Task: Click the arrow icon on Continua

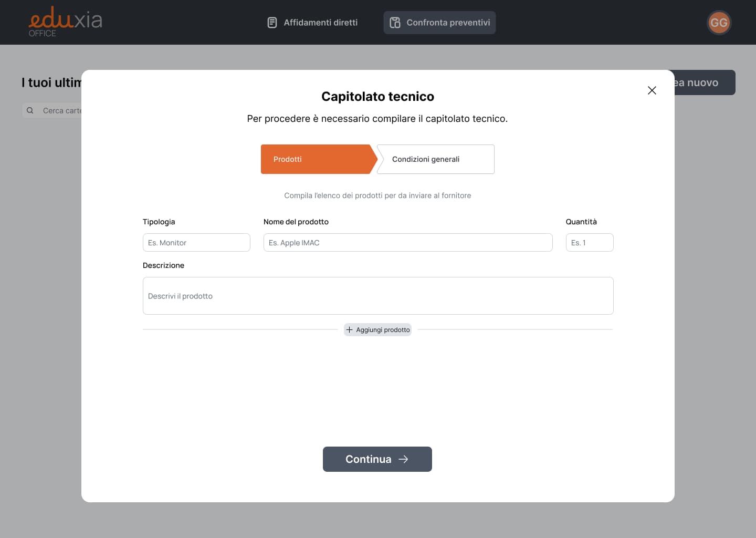Action: click(403, 459)
